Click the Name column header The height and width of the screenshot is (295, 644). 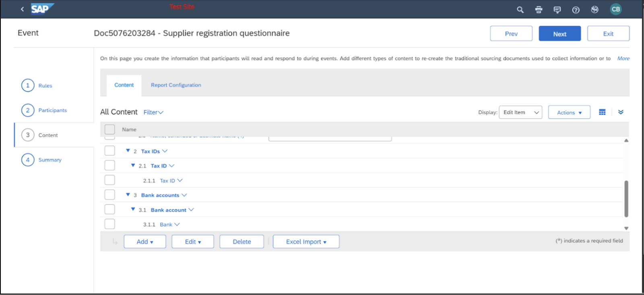[x=129, y=130]
